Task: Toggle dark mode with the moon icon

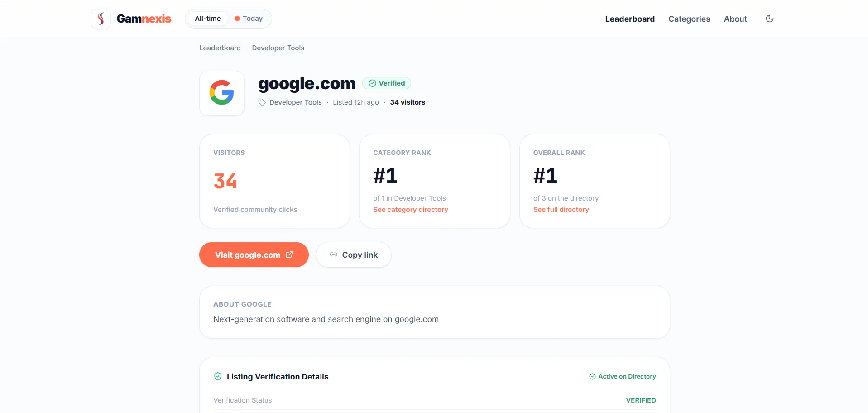Action: [x=770, y=19]
